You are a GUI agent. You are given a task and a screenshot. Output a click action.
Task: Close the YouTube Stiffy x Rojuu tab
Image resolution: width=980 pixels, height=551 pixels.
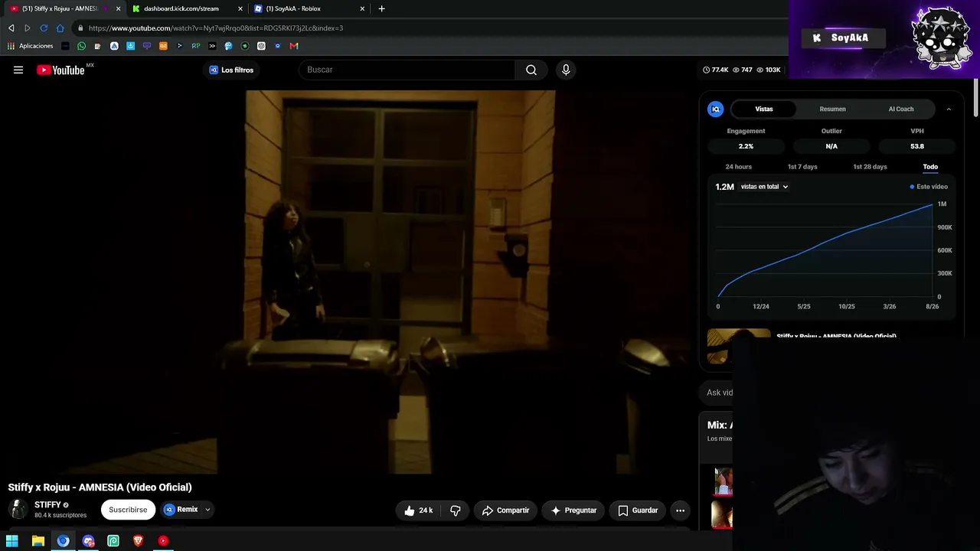pyautogui.click(x=118, y=8)
